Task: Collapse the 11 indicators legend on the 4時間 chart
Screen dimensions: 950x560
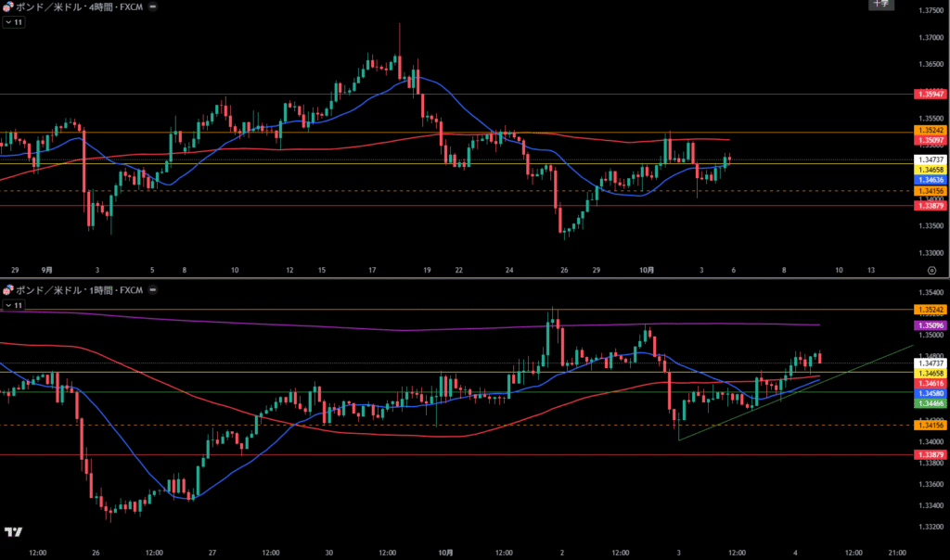Action: pyautogui.click(x=7, y=22)
